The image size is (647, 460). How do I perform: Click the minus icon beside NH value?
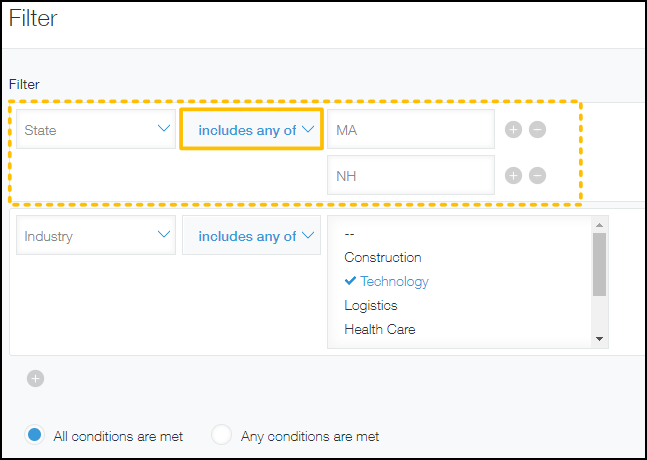pyautogui.click(x=537, y=176)
